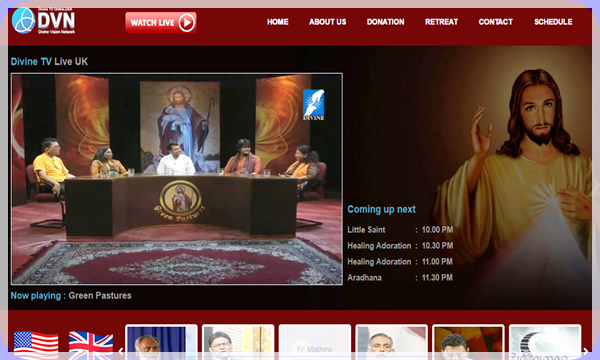The height and width of the screenshot is (360, 600).
Task: Open the fifth carousel thumbnail
Action: coord(468,342)
